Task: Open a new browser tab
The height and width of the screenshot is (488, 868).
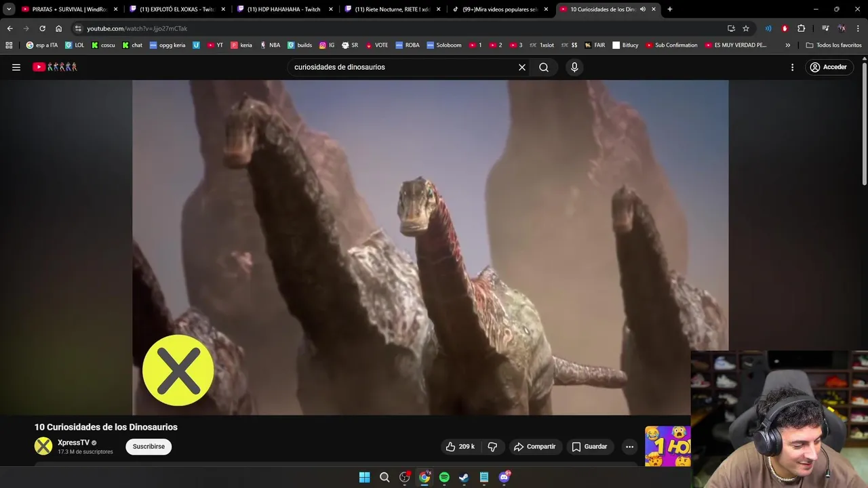Action: point(670,9)
